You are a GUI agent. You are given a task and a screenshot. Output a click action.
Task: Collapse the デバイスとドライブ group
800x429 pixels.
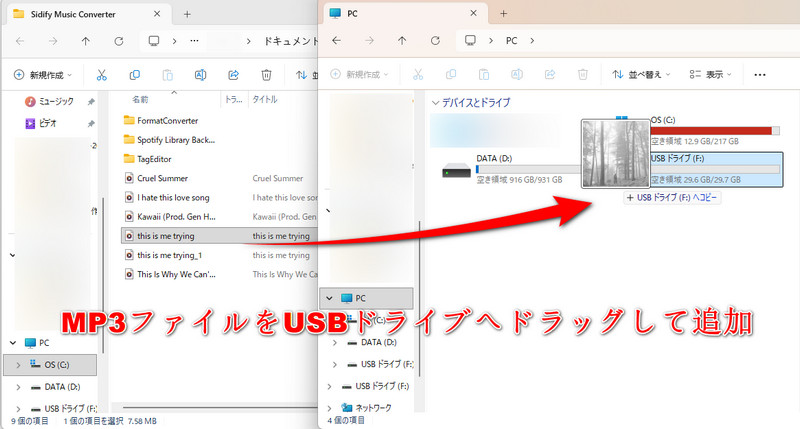pyautogui.click(x=435, y=103)
